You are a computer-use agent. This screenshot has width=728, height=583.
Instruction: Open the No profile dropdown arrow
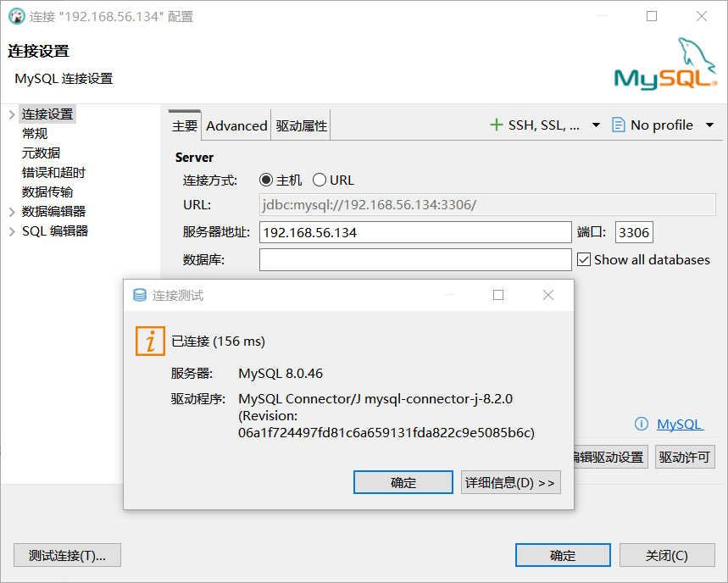coord(709,125)
